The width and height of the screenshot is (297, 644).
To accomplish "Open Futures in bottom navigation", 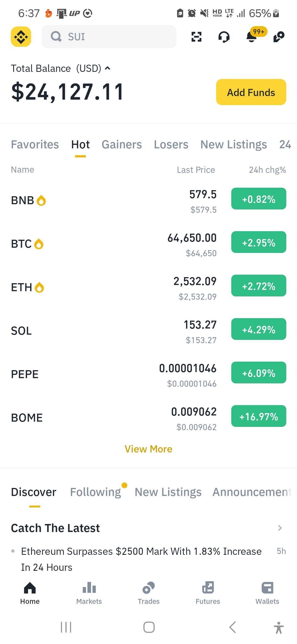I will [208, 593].
